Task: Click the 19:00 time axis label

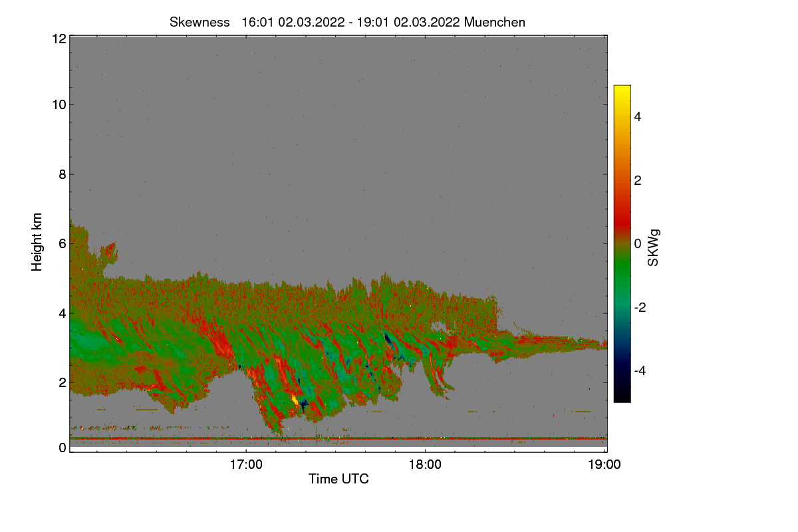Action: pyautogui.click(x=604, y=465)
